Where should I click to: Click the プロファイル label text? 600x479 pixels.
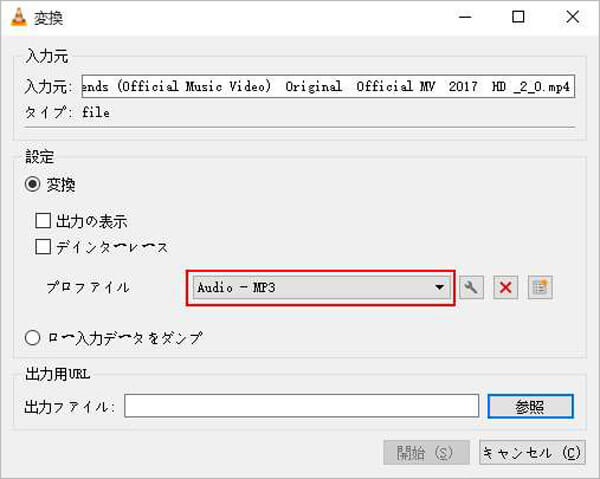(x=88, y=288)
